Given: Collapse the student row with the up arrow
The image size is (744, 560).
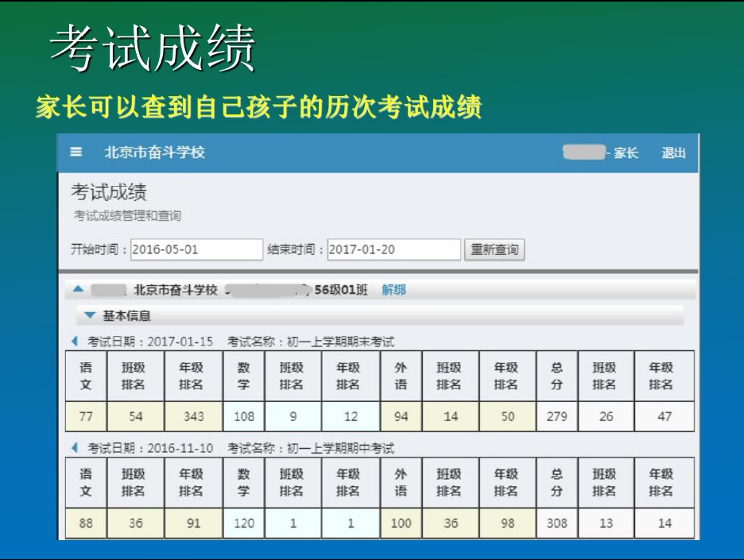Looking at the screenshot, I should (78, 291).
